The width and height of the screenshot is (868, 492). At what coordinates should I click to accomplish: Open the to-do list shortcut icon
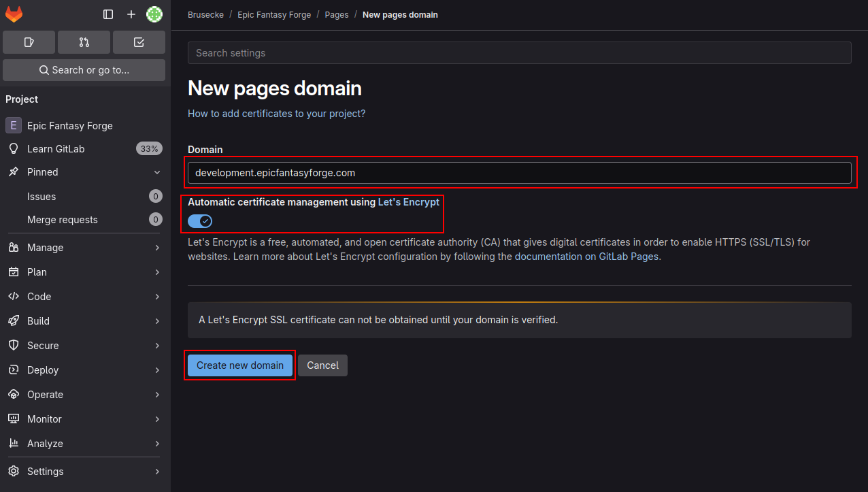click(139, 42)
